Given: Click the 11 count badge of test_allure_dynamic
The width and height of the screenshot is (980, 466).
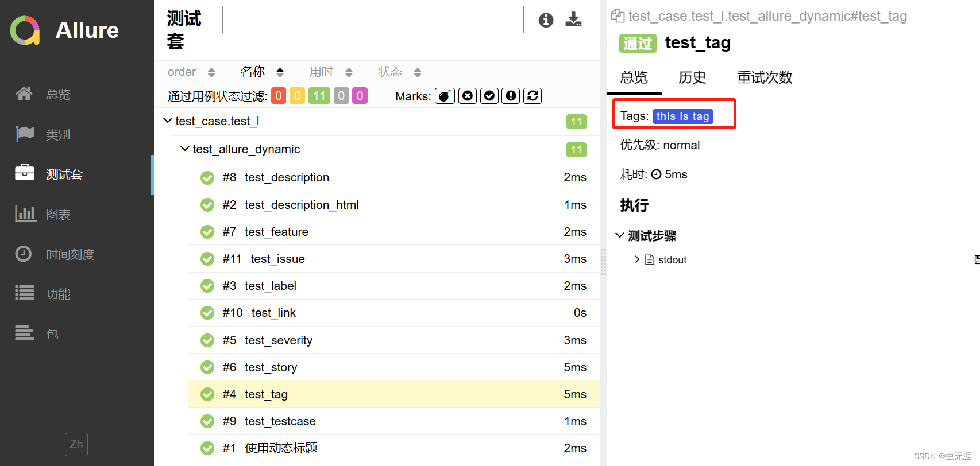Looking at the screenshot, I should point(576,150).
